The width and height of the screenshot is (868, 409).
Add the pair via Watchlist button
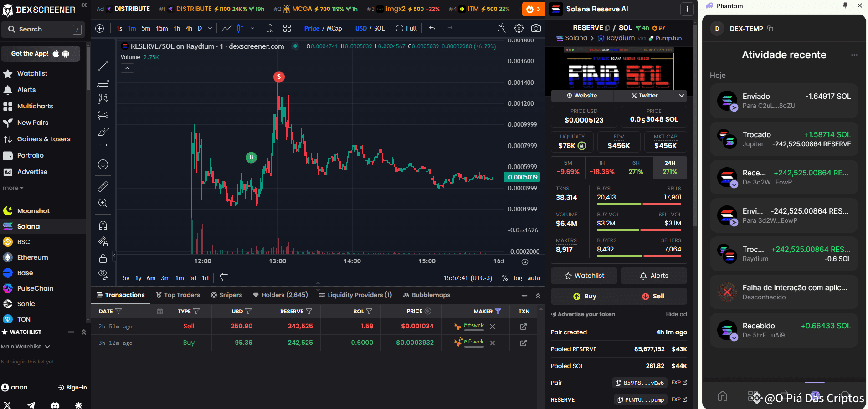click(x=584, y=276)
